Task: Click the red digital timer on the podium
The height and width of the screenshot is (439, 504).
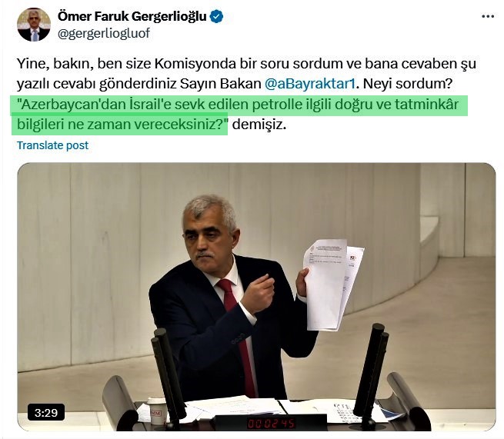Action: pyautogui.click(x=271, y=424)
